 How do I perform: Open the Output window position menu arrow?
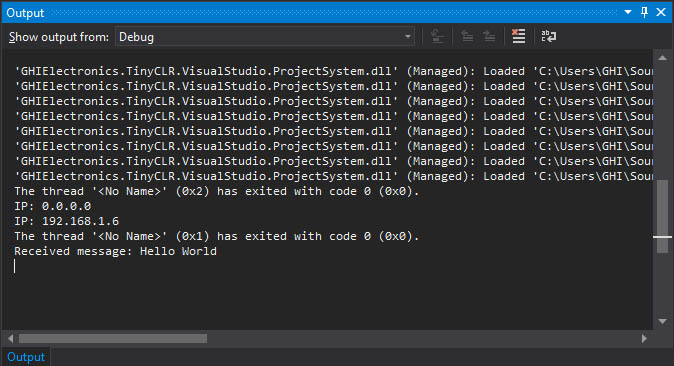pos(628,12)
